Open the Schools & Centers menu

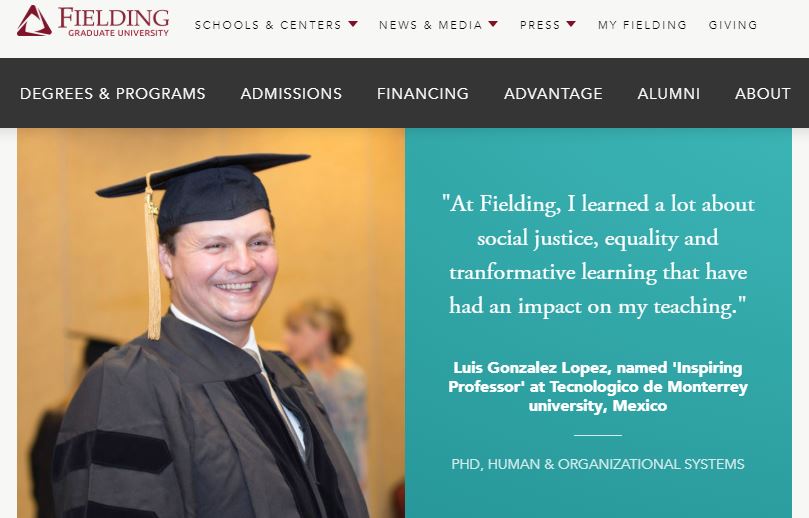click(268, 25)
